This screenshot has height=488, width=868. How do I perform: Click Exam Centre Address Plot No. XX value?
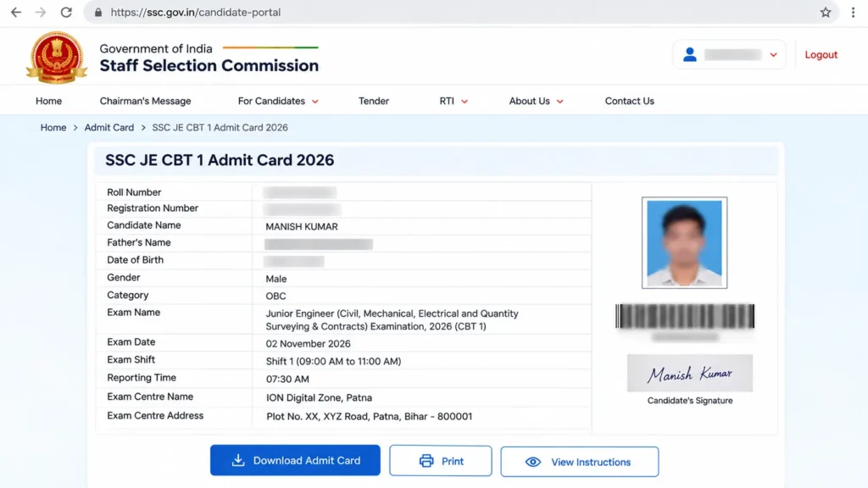(370, 417)
